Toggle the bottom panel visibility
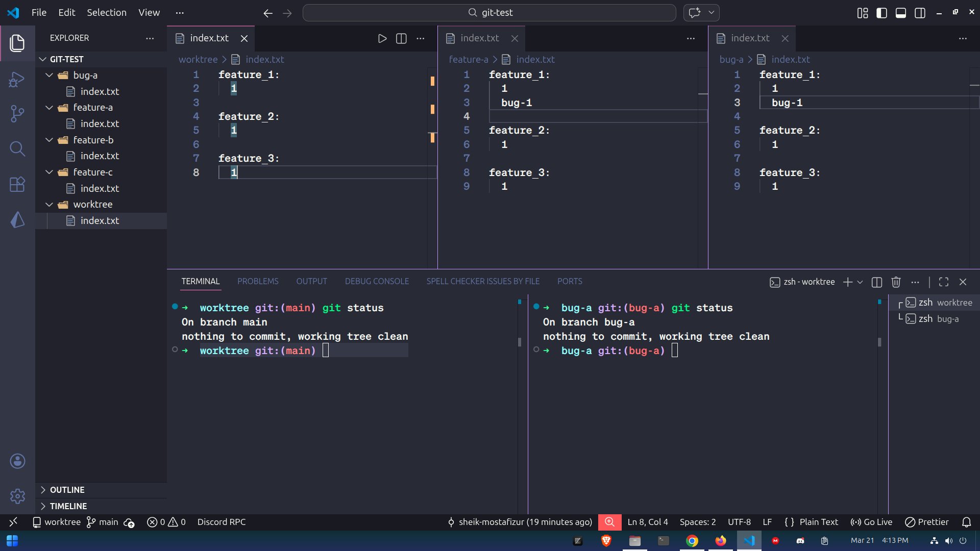Screen dimensions: 980x551 (x=901, y=13)
